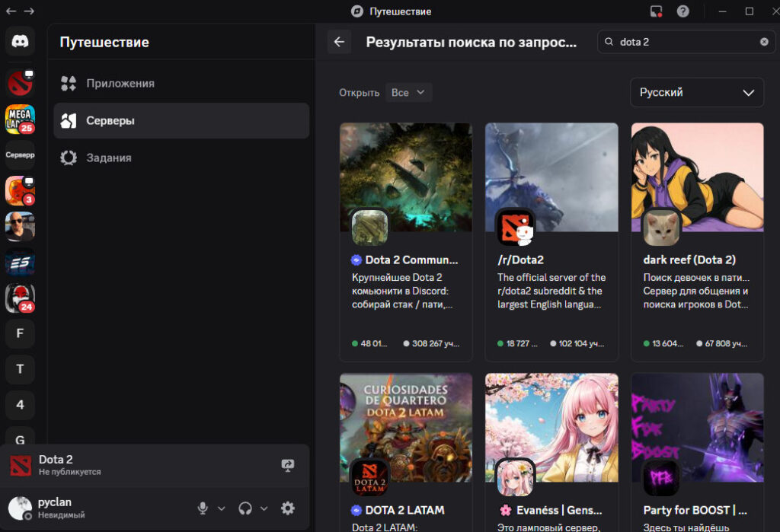
Task: Open the MEGA LAN server icon
Action: (20, 119)
